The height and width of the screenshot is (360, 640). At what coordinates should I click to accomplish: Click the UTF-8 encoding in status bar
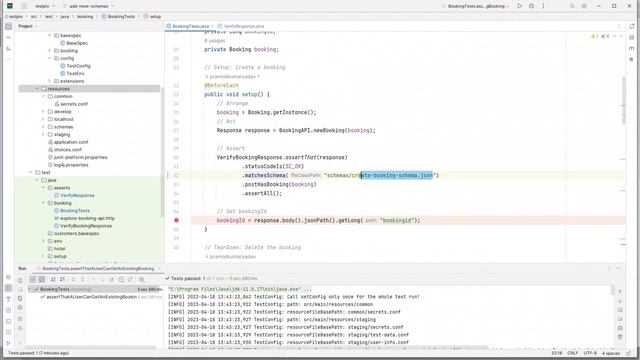590,353
